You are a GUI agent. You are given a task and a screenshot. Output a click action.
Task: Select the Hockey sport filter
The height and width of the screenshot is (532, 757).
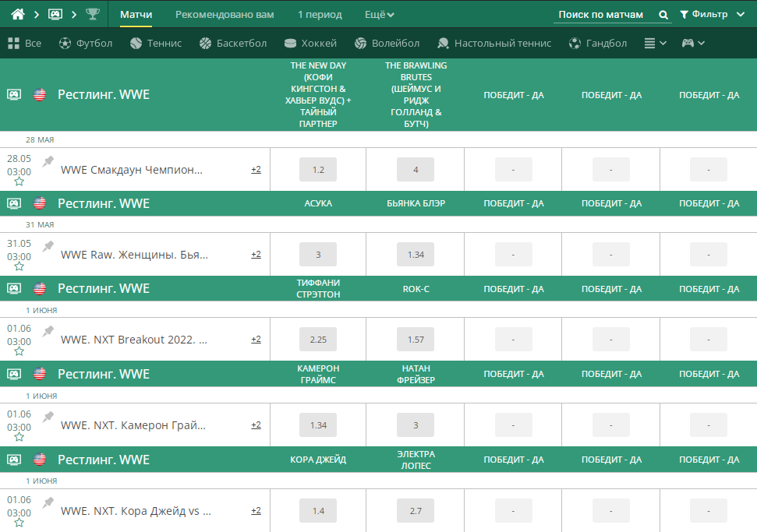[x=310, y=44]
